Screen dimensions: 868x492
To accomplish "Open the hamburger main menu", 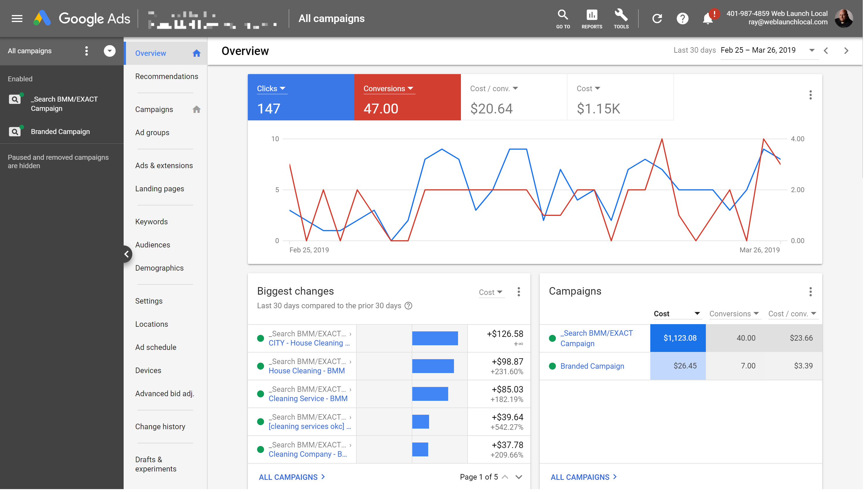I will 17,19.
